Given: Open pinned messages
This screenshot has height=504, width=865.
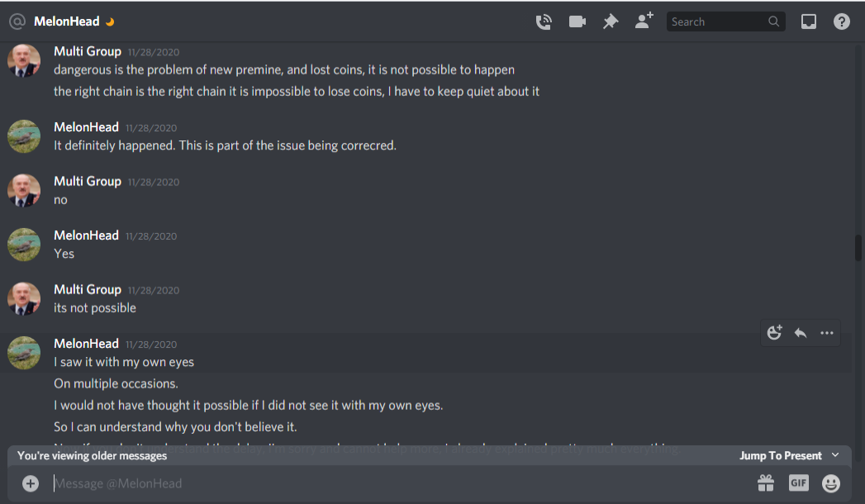Looking at the screenshot, I should pyautogui.click(x=611, y=21).
